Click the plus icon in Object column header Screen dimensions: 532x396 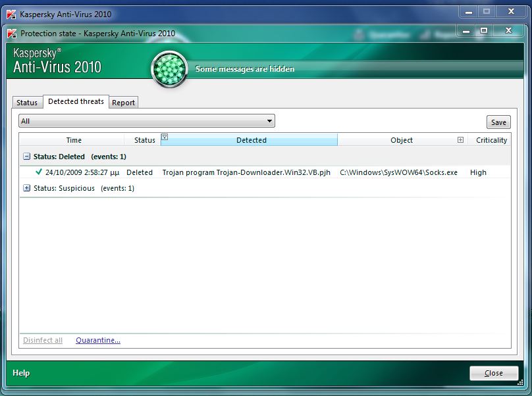[460, 139]
